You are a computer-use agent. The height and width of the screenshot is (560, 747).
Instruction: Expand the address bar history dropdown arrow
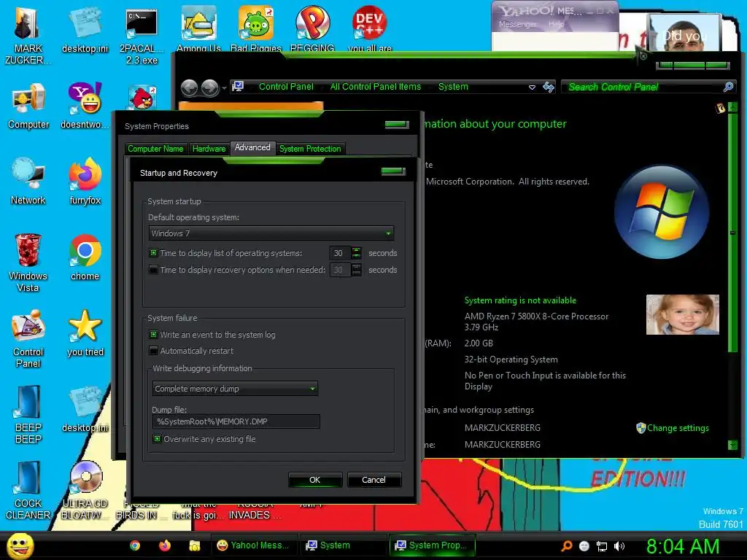532,87
